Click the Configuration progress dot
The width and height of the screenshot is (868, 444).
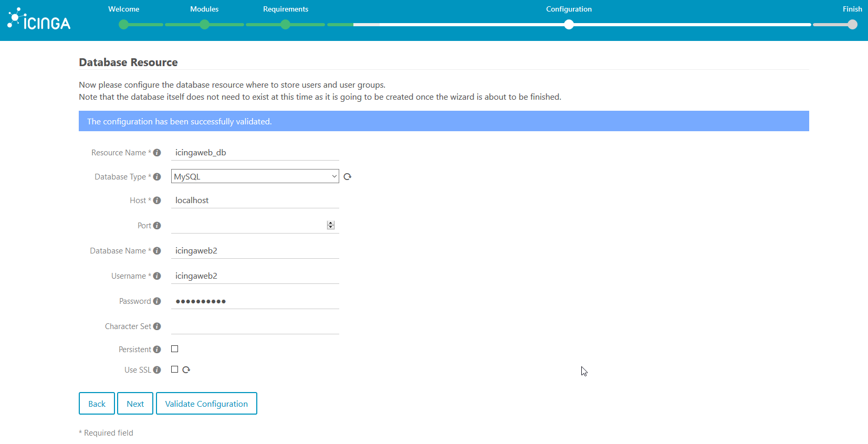569,25
